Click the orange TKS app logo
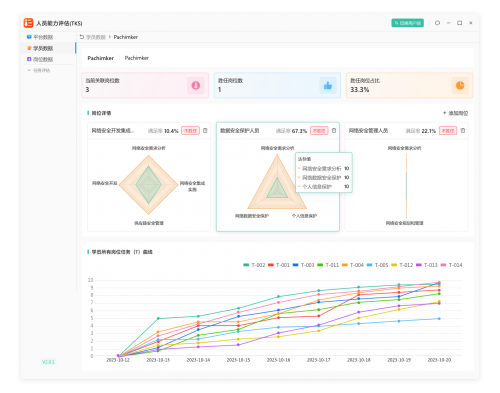Image resolution: width=500 pixels, height=393 pixels. pyautogui.click(x=28, y=23)
